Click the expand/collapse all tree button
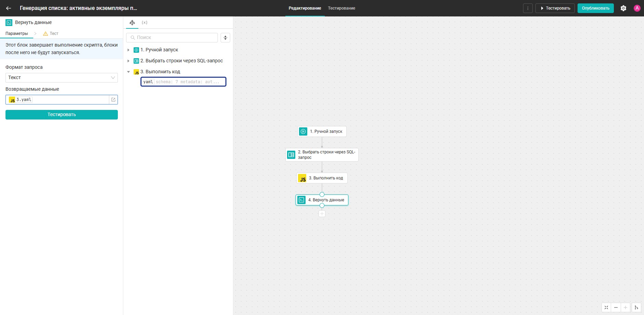The image size is (644, 315). (225, 38)
